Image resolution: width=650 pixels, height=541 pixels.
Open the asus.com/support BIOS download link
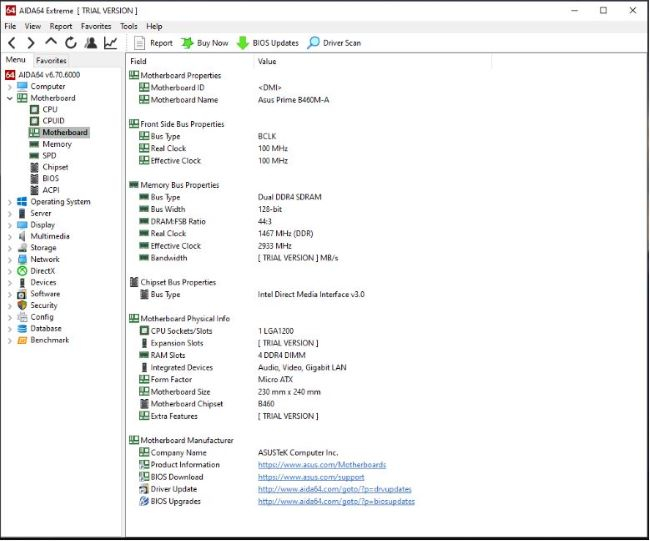coord(311,477)
